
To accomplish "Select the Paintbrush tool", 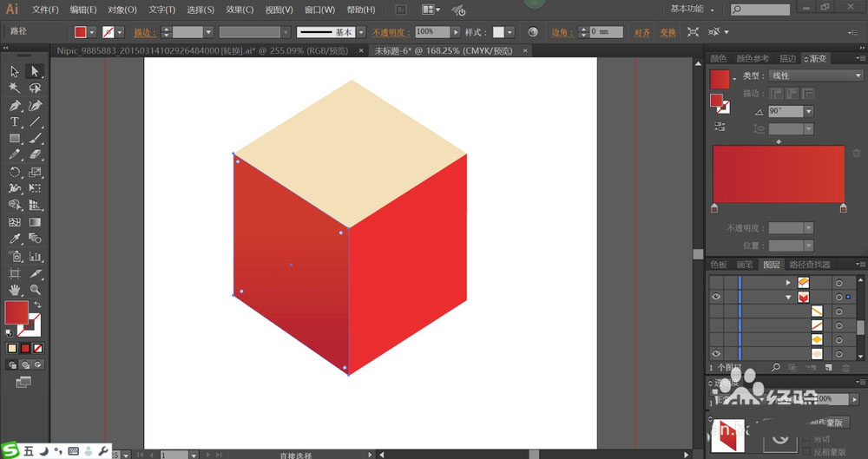I will pos(35,139).
